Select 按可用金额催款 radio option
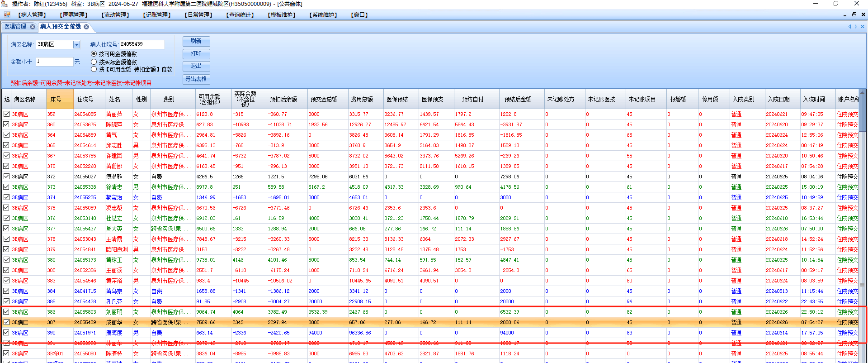 pyautogui.click(x=94, y=54)
